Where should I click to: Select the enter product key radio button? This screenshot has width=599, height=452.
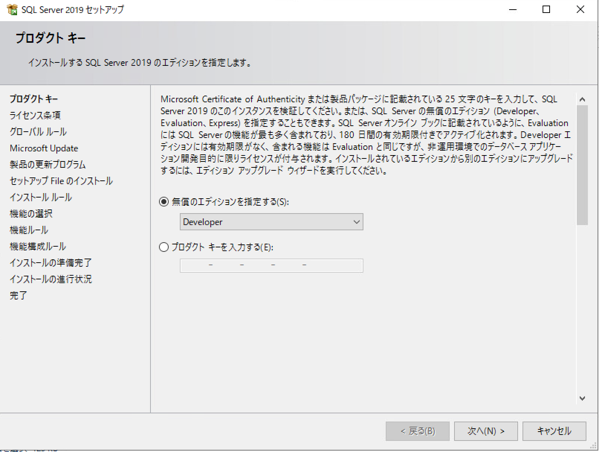click(x=164, y=247)
